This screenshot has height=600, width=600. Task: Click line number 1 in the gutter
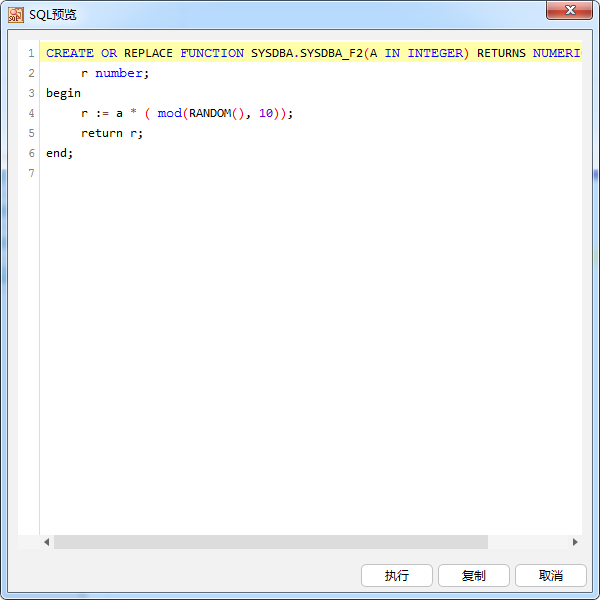(31, 53)
